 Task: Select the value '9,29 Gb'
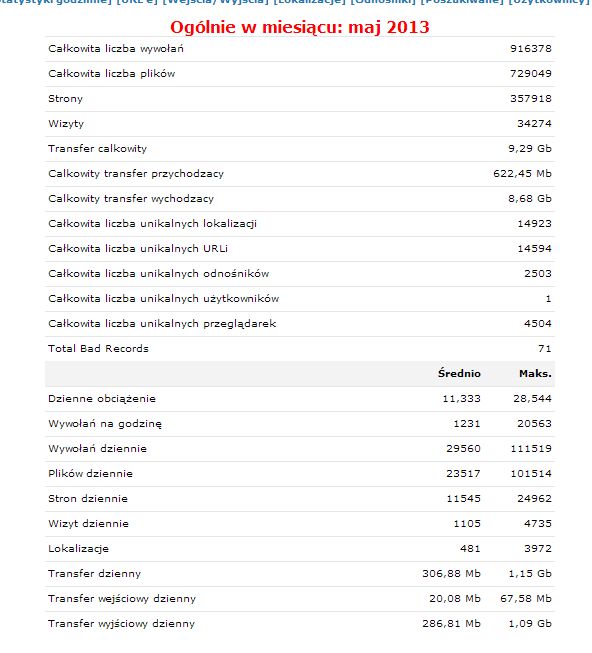tap(530, 149)
